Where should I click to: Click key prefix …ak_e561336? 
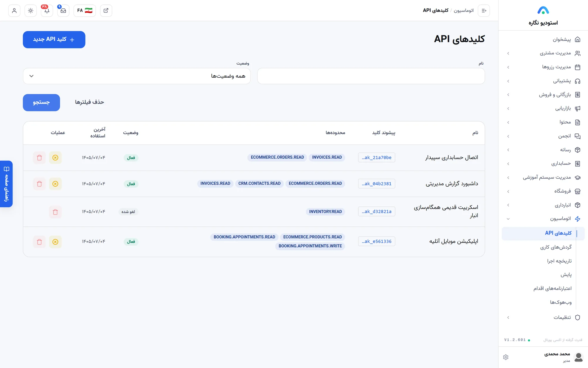(377, 241)
